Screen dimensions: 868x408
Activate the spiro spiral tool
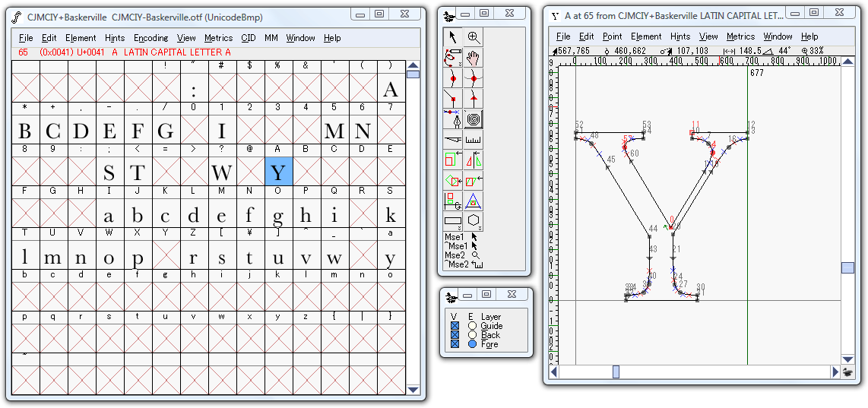pos(474,119)
